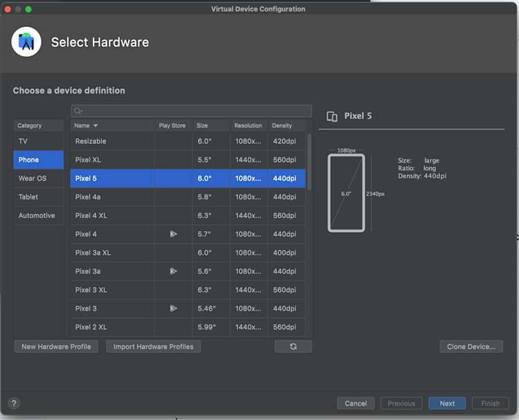Screen dimensions: 519x420
Task: Click the search magnifier icon
Action: coord(78,111)
